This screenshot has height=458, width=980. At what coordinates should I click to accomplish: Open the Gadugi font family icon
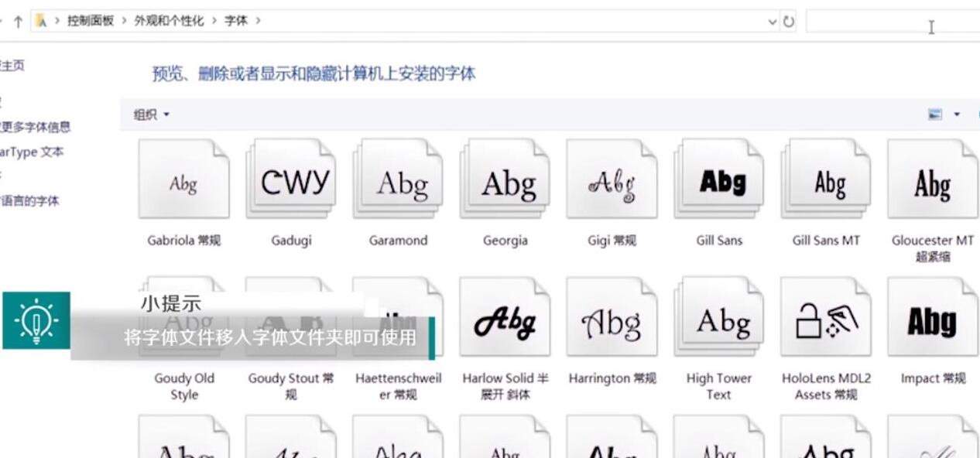click(x=291, y=179)
